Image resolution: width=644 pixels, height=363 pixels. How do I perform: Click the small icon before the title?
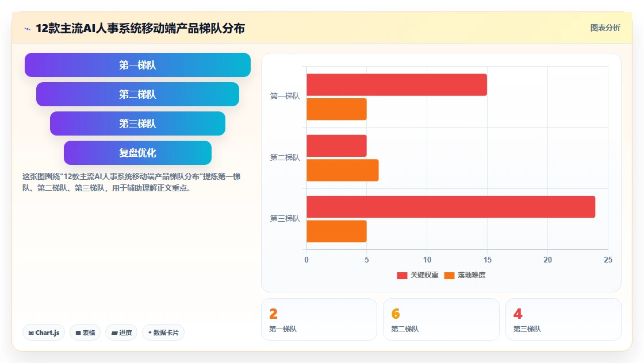click(x=28, y=29)
